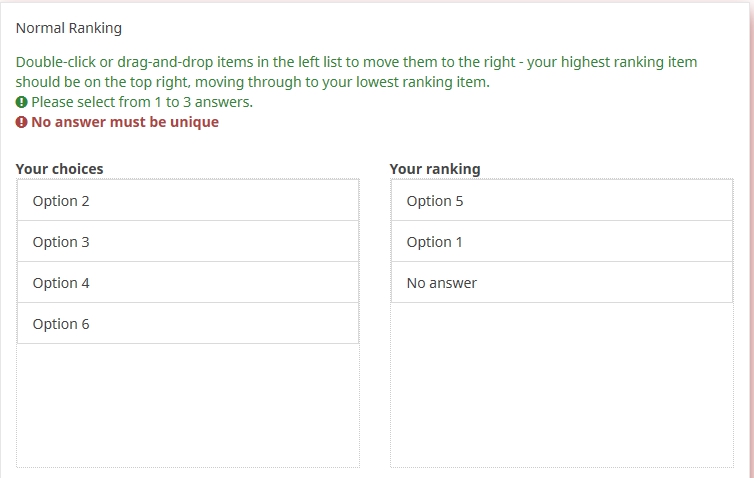Click Option 1 in Your ranking
Screen dimensions: 754x478
point(561,242)
